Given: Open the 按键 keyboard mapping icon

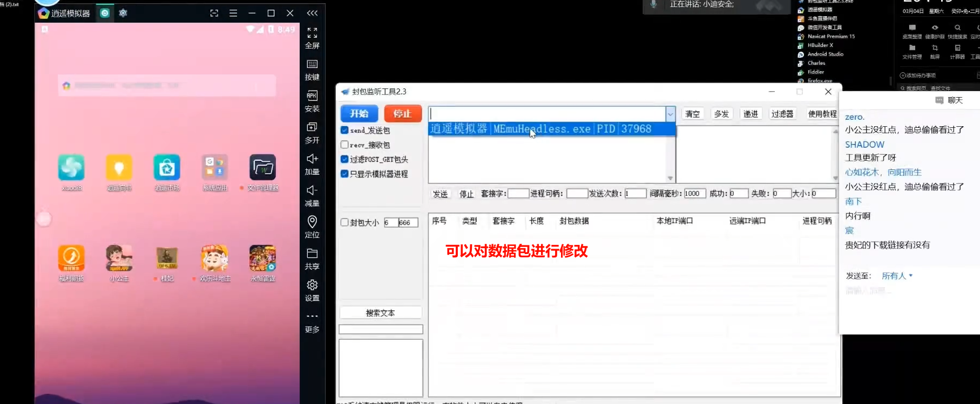Looking at the screenshot, I should [x=312, y=65].
